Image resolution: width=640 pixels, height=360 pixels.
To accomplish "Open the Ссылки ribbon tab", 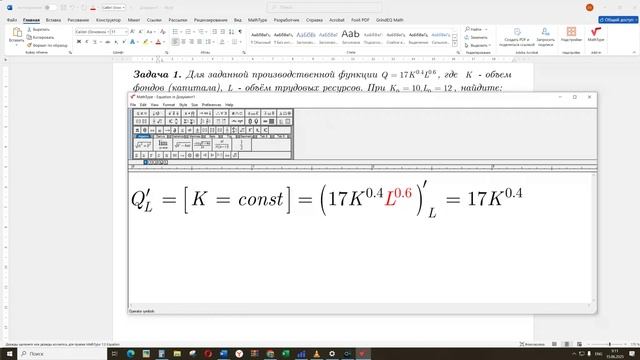I will (154, 20).
